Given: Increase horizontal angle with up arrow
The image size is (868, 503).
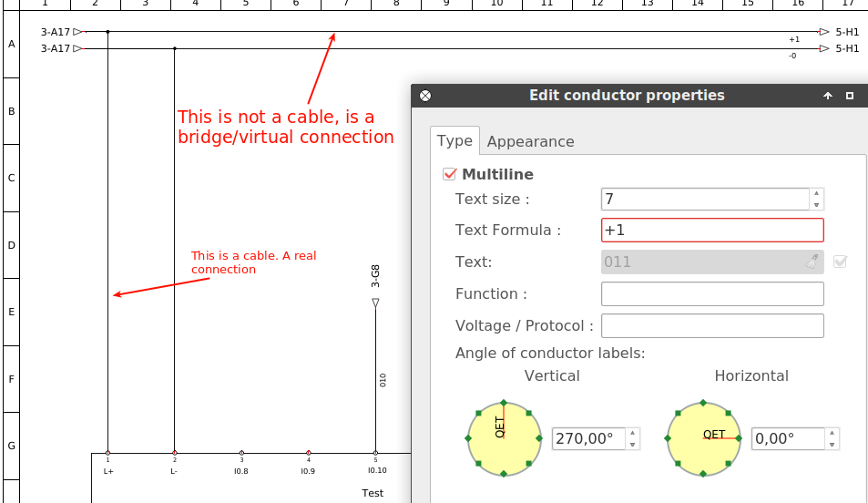Looking at the screenshot, I should click(832, 434).
